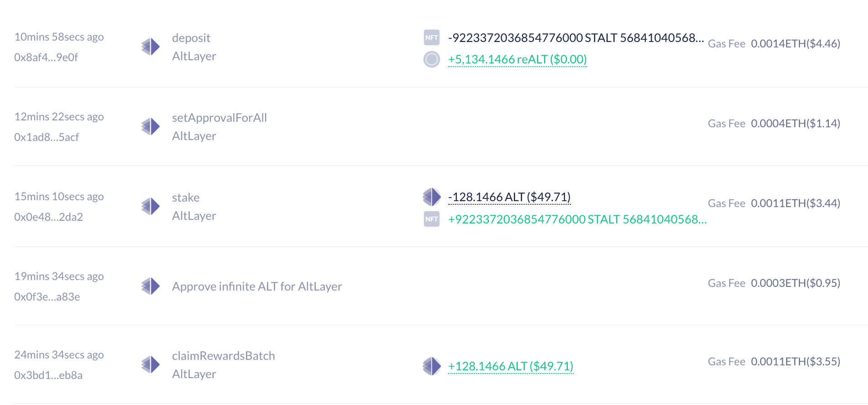Open transaction hash 0x0e48...2da2

coord(48,217)
